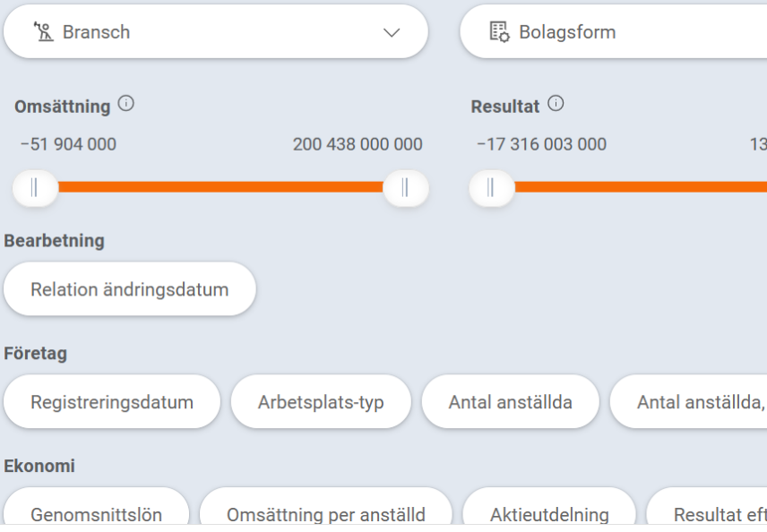Image resolution: width=767 pixels, height=532 pixels.
Task: Open the Aktieutdelning filter
Action: (549, 513)
